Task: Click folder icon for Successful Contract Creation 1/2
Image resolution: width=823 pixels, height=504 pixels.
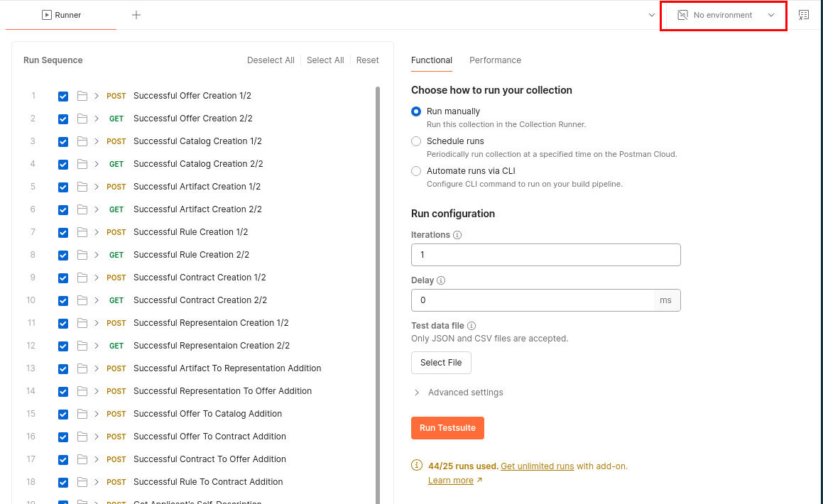Action: [82, 278]
